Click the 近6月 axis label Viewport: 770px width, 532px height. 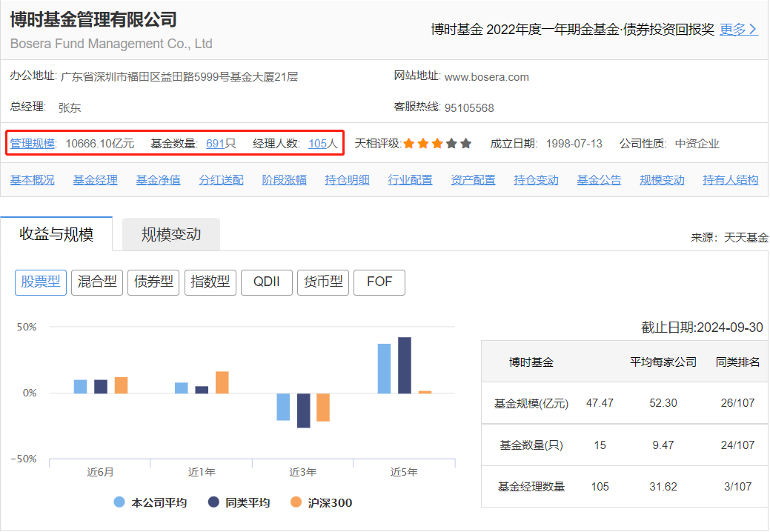(100, 472)
